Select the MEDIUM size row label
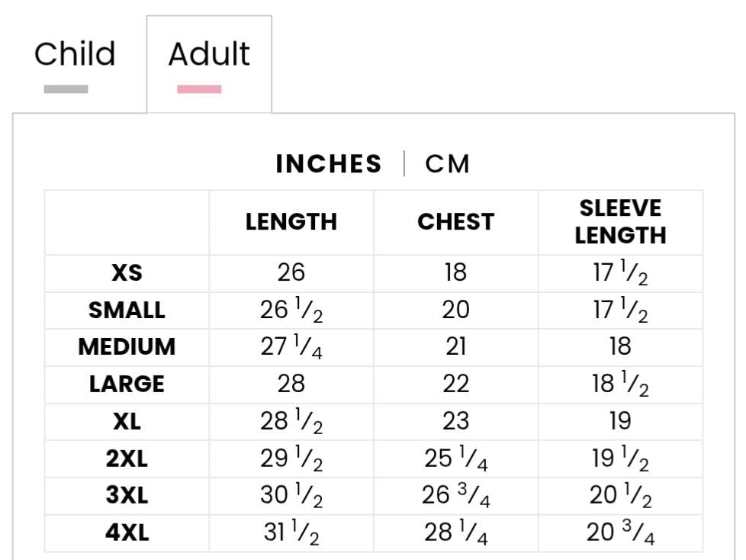This screenshot has width=746, height=560. 127,347
